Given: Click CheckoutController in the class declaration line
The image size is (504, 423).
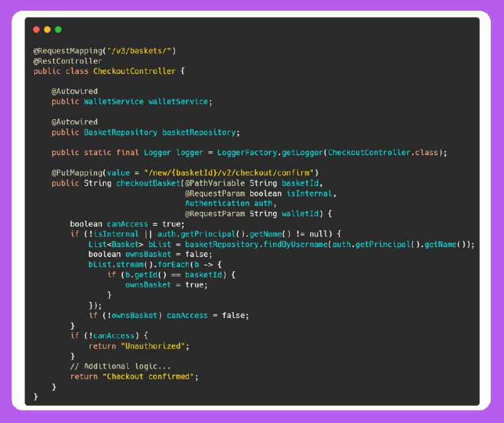Looking at the screenshot, I should click(134, 71).
